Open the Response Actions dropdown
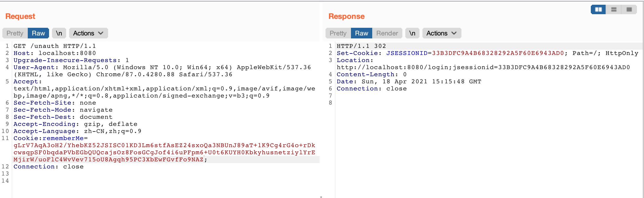The width and height of the screenshot is (644, 198). coord(441,33)
